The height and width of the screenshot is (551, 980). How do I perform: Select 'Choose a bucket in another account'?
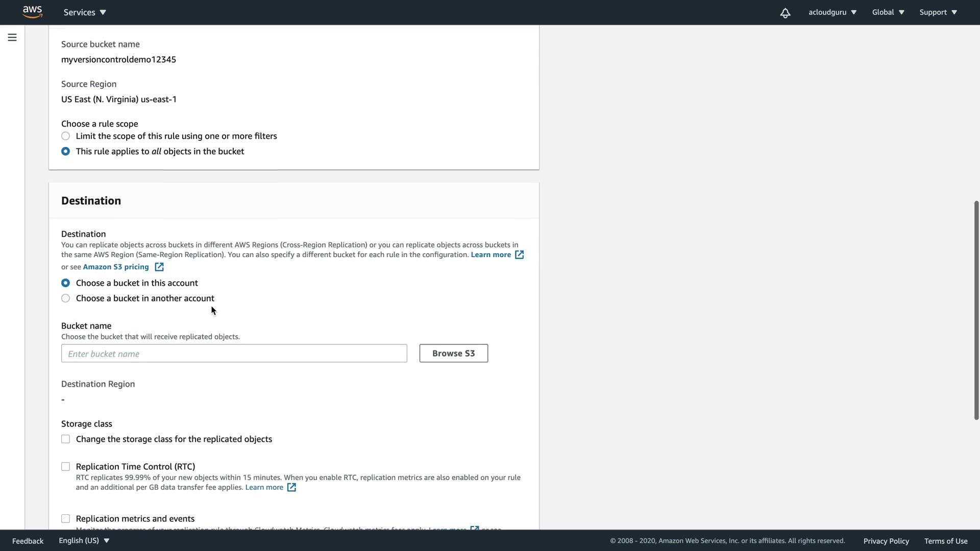click(65, 298)
